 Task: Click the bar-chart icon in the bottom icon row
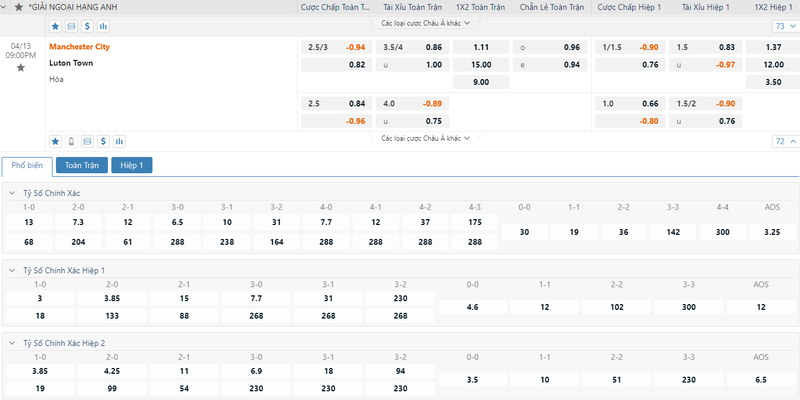[x=119, y=141]
